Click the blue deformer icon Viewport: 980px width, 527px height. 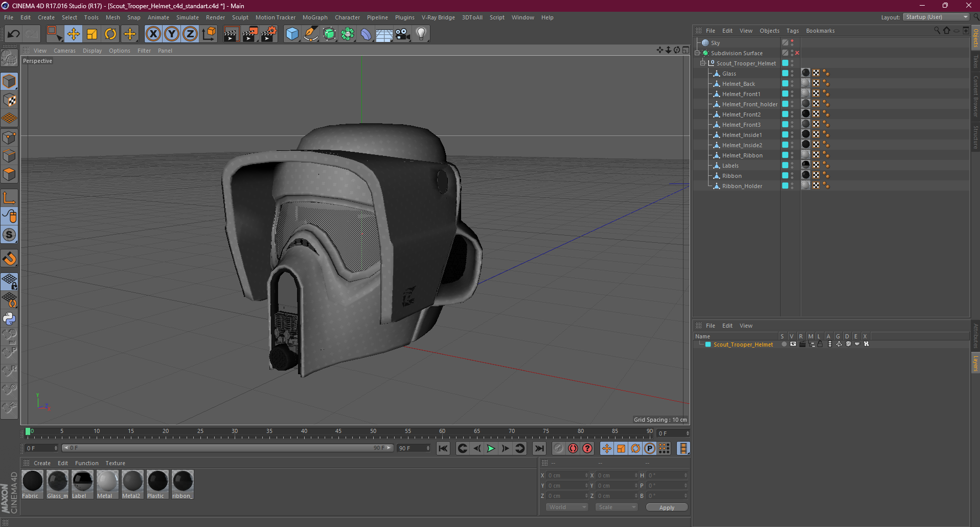point(366,34)
